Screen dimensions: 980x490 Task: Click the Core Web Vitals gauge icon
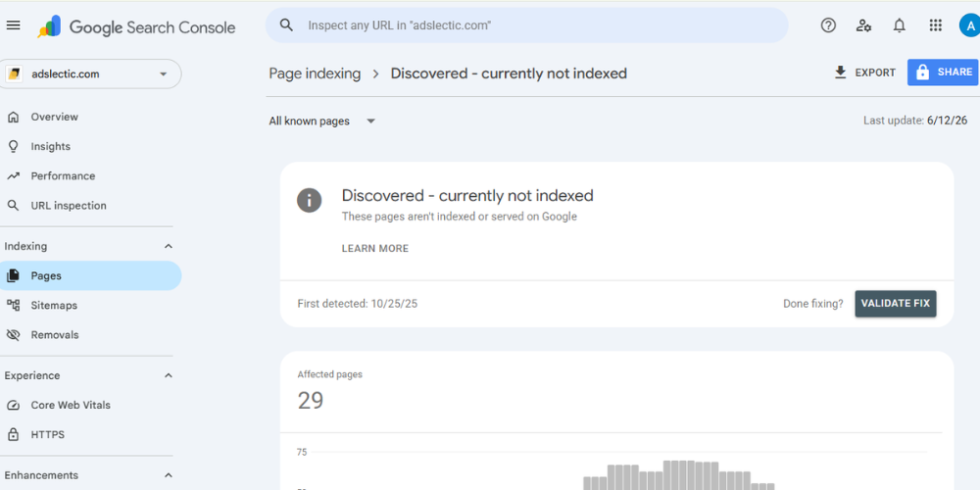point(13,405)
